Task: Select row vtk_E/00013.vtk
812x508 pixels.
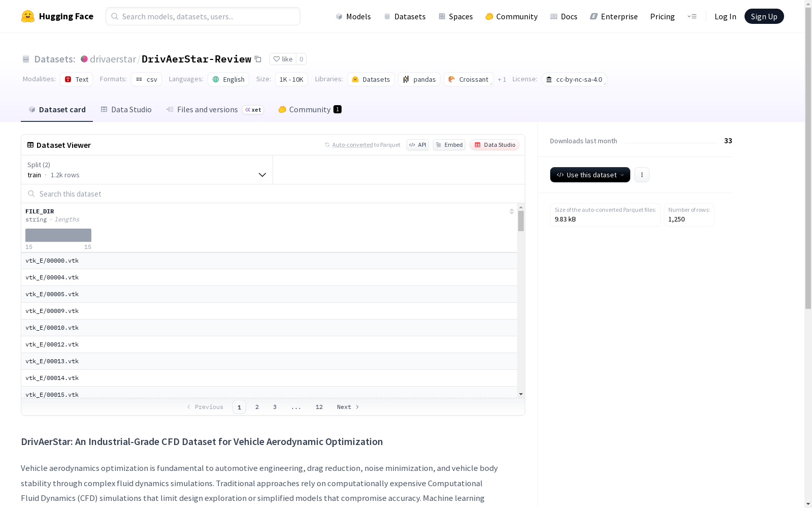Action: pyautogui.click(x=269, y=361)
